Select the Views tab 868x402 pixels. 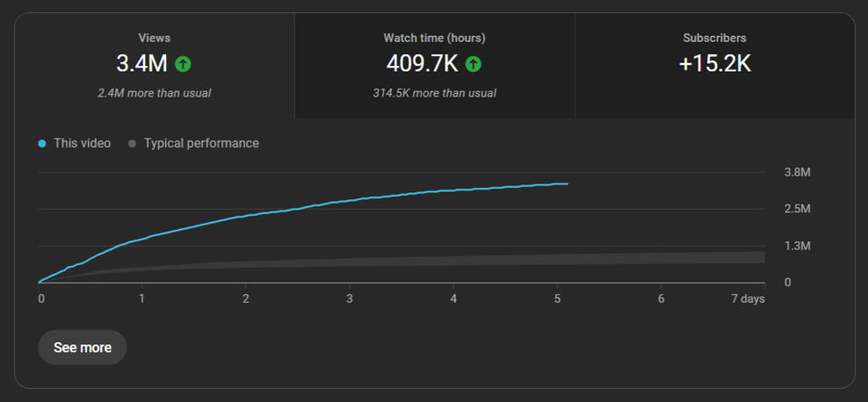click(155, 66)
